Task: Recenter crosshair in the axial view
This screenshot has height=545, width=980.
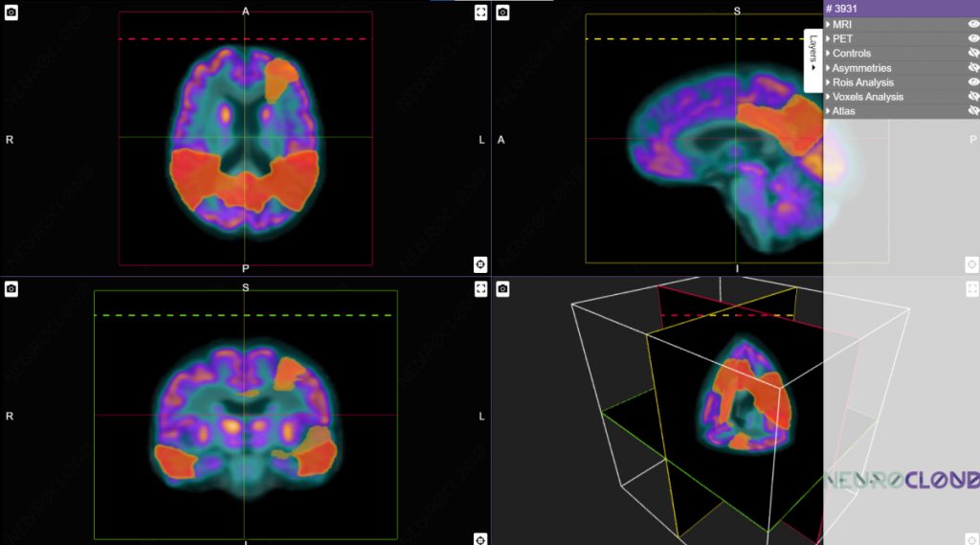Action: pos(480,264)
